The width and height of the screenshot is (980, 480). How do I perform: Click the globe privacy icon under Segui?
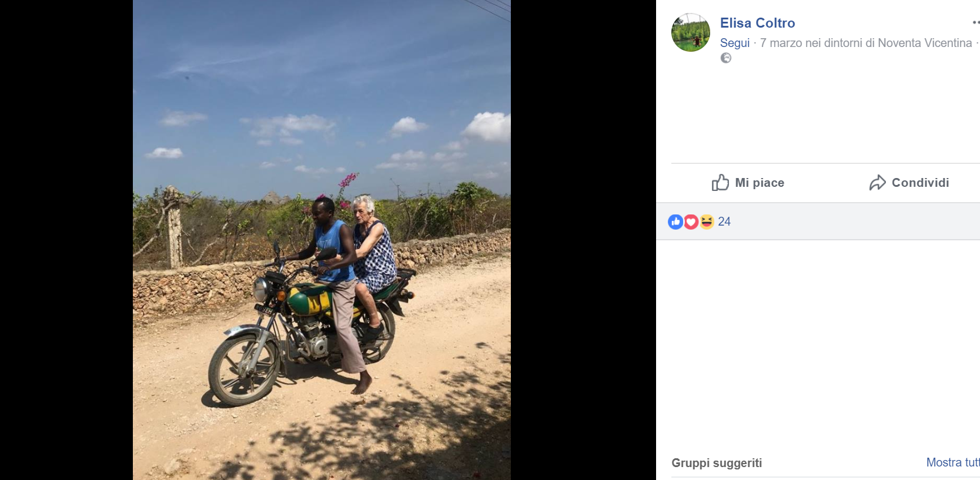[726, 58]
